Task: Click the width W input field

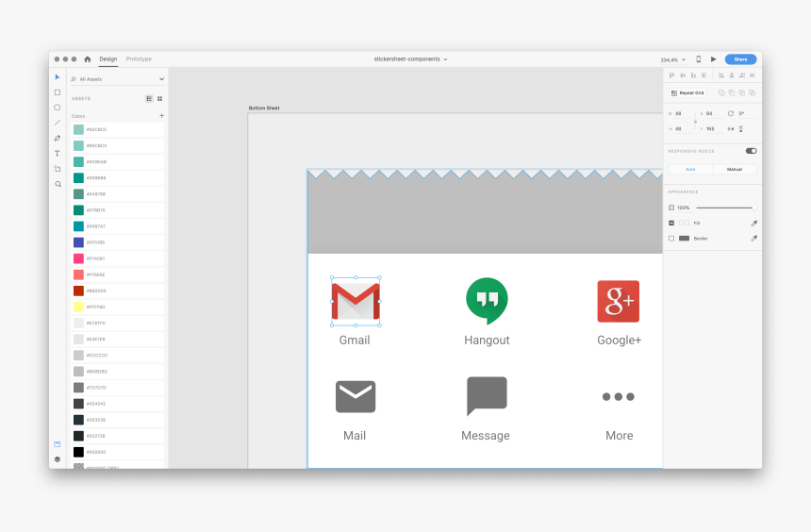Action: pyautogui.click(x=684, y=113)
